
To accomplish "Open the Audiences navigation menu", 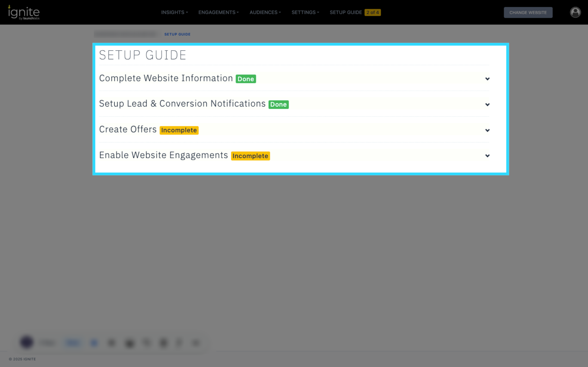I will click(265, 13).
